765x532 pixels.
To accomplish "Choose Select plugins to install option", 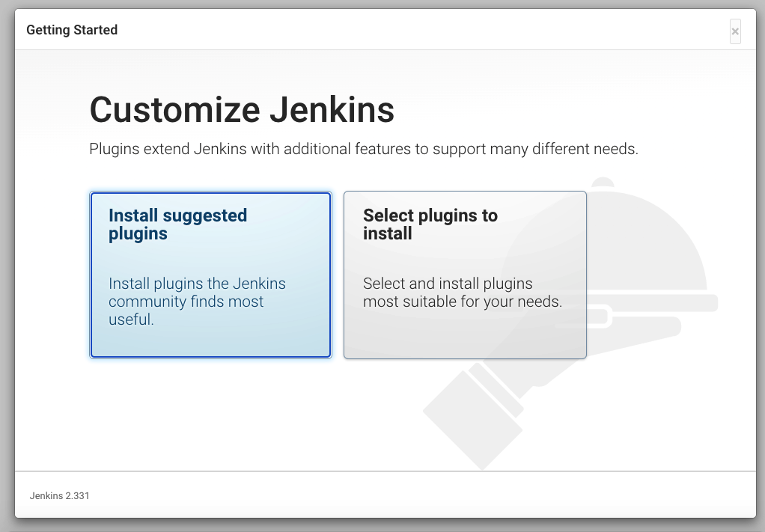I will 465,275.
